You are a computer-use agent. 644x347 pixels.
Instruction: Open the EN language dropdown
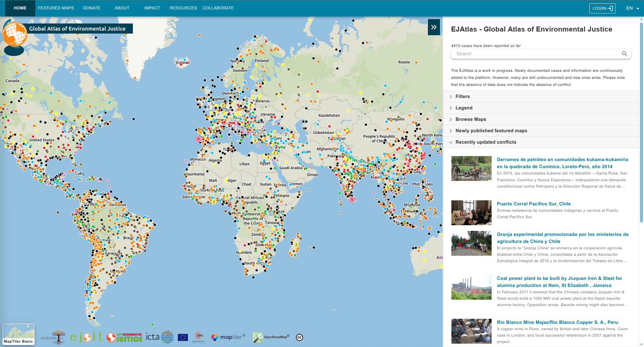[632, 8]
